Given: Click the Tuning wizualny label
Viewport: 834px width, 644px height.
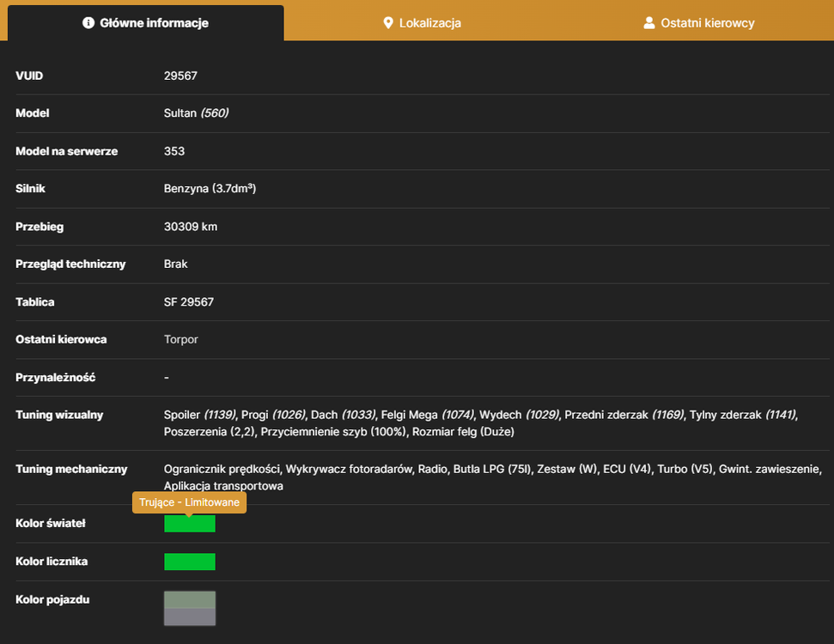Looking at the screenshot, I should tap(59, 415).
